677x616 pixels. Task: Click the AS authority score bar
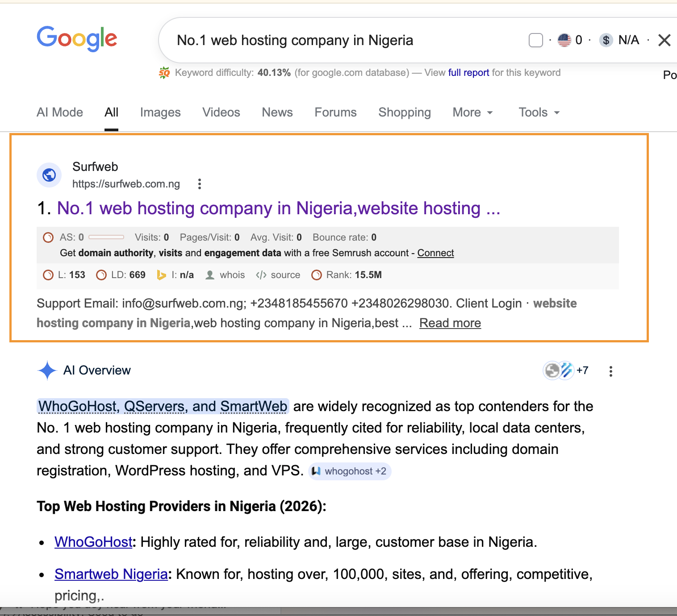[x=106, y=237]
